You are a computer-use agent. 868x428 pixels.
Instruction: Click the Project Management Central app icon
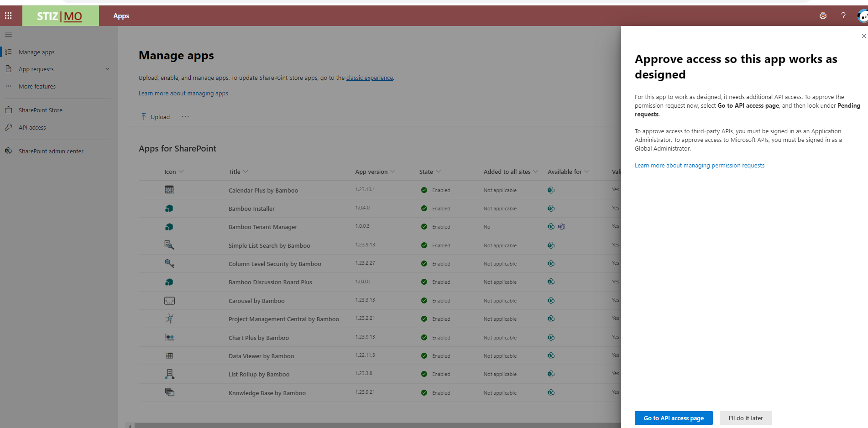coord(169,318)
